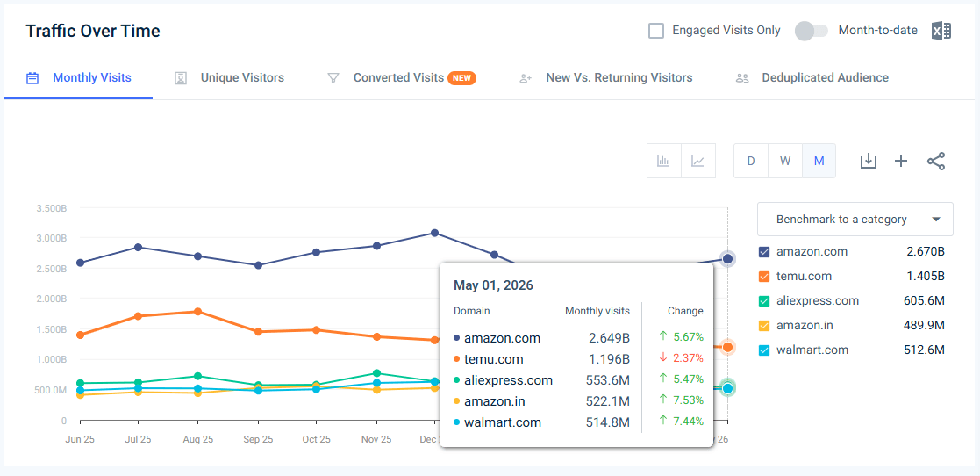Export data to Excel icon
The height and width of the screenshot is (476, 980).
click(x=941, y=31)
